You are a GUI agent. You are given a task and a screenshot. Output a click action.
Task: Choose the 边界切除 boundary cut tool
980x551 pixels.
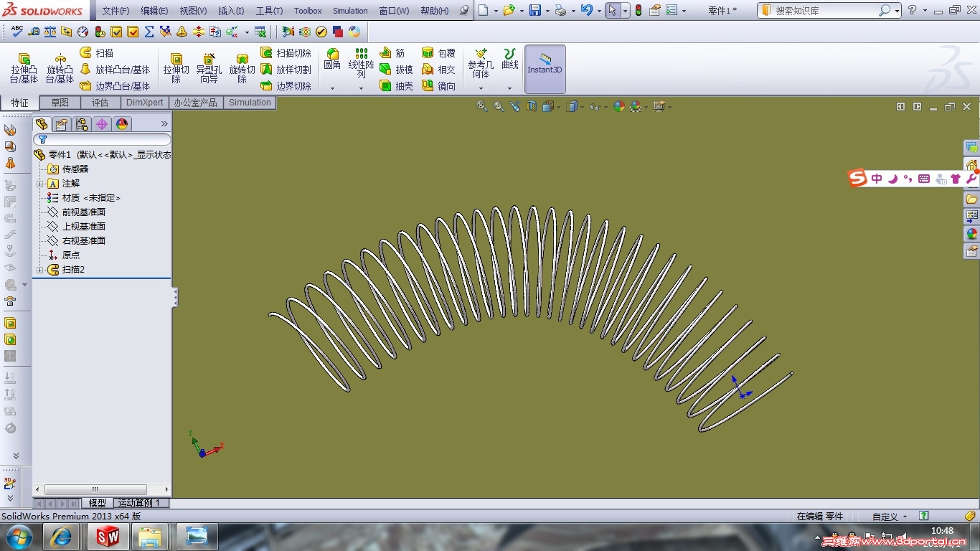click(286, 86)
